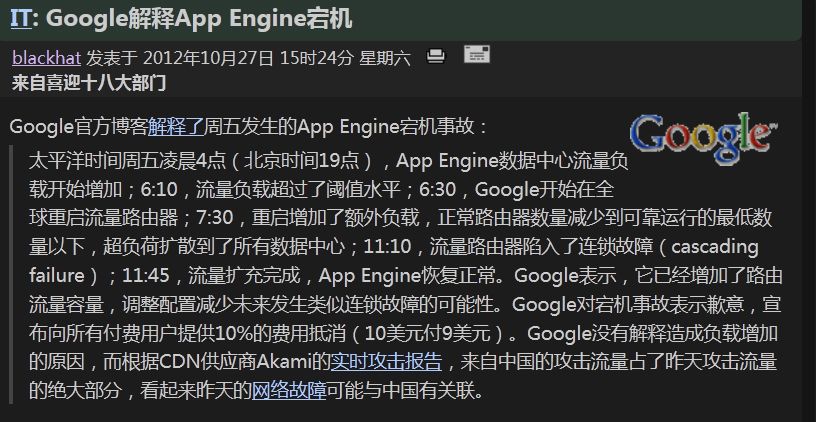
Task: Click the printer icon to print article
Action: [436, 56]
